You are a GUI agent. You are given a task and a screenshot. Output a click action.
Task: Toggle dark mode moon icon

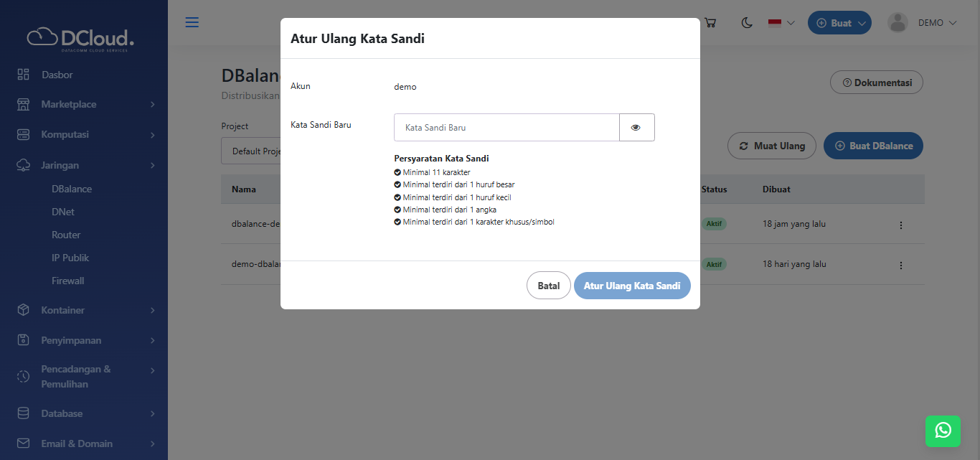[x=747, y=23]
